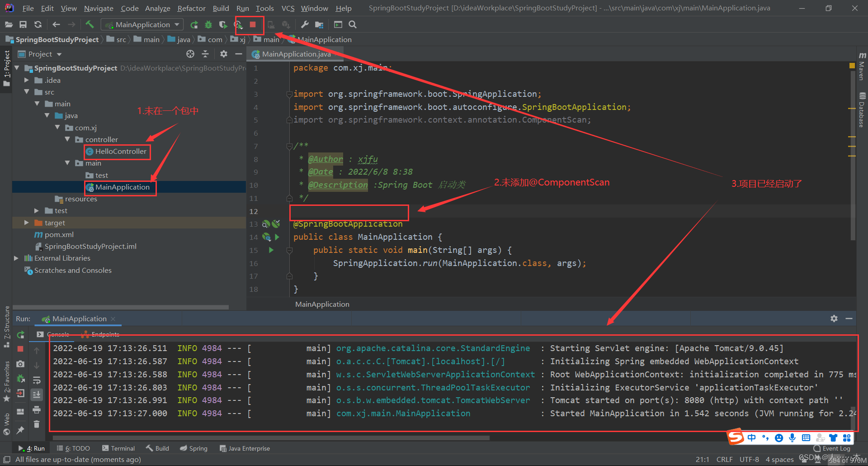Collapse all nodes in Project panel
Image resolution: width=868 pixels, height=466 pixels.
(x=205, y=54)
